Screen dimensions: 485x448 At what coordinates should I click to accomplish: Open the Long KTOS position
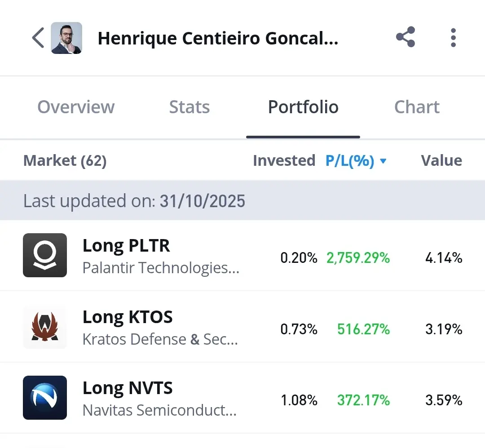point(128,317)
